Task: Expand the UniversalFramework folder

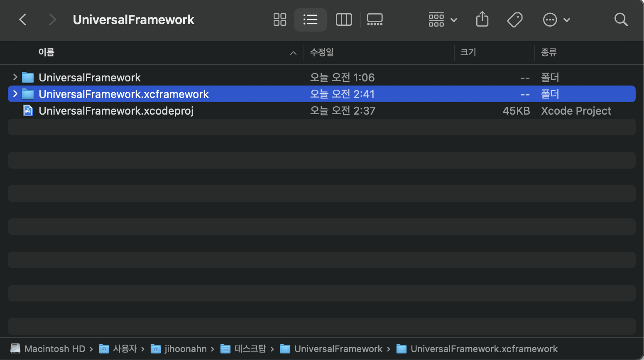Action: coord(15,77)
